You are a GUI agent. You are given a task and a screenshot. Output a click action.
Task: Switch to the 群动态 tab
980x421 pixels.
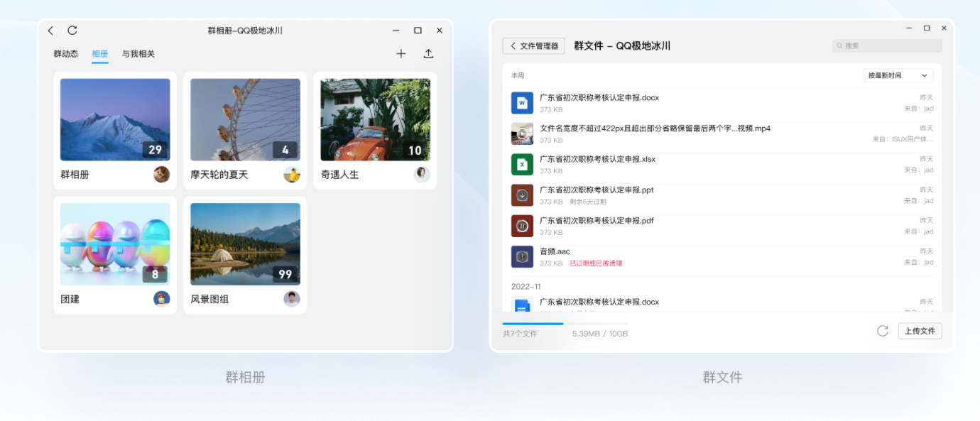pyautogui.click(x=66, y=54)
